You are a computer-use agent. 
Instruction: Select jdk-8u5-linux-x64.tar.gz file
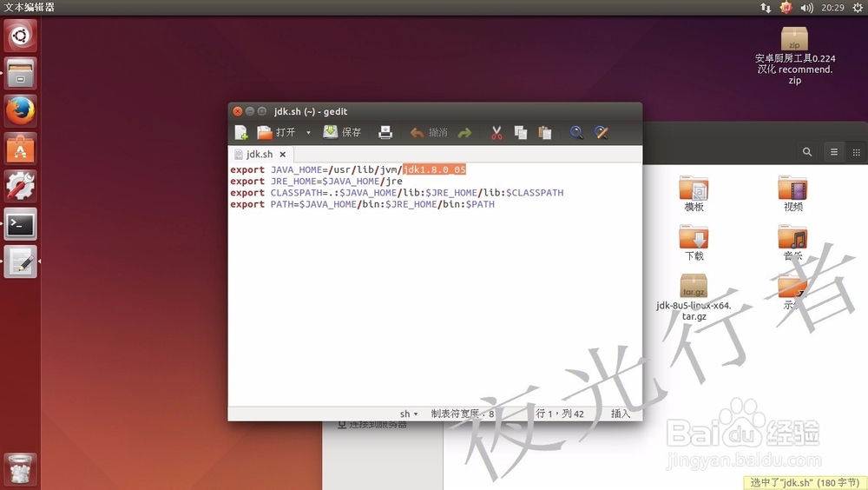[694, 297]
